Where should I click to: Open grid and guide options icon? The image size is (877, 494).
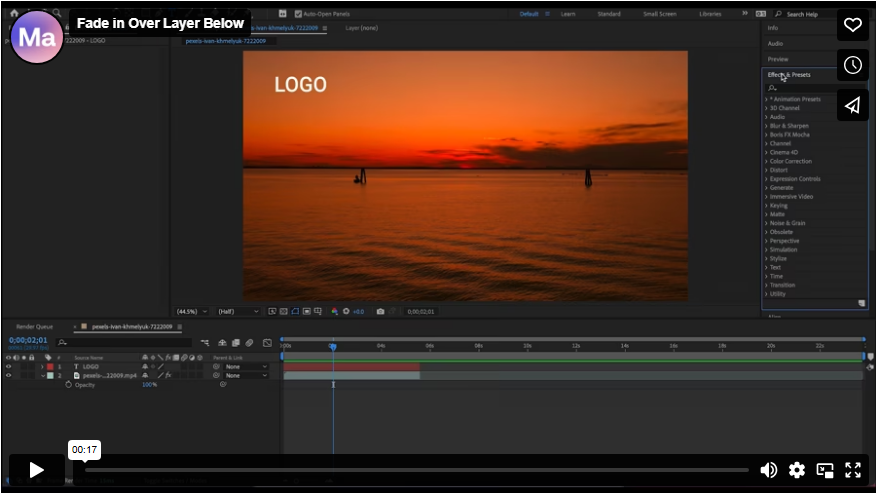click(x=318, y=312)
